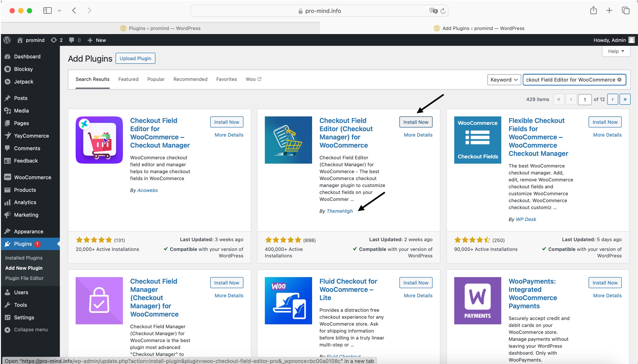
Task: Expand the Help panel
Action: (x=616, y=51)
